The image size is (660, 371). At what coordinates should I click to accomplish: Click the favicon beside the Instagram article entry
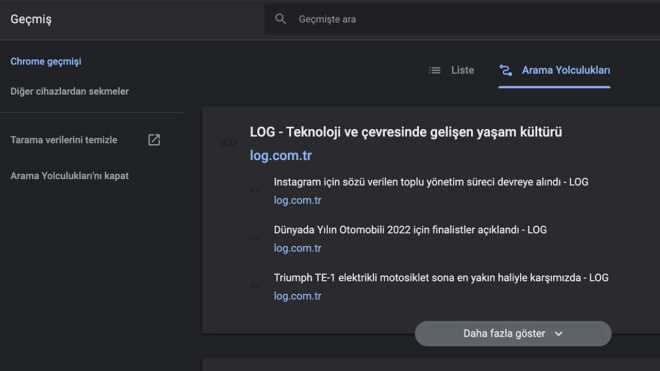pyautogui.click(x=255, y=190)
